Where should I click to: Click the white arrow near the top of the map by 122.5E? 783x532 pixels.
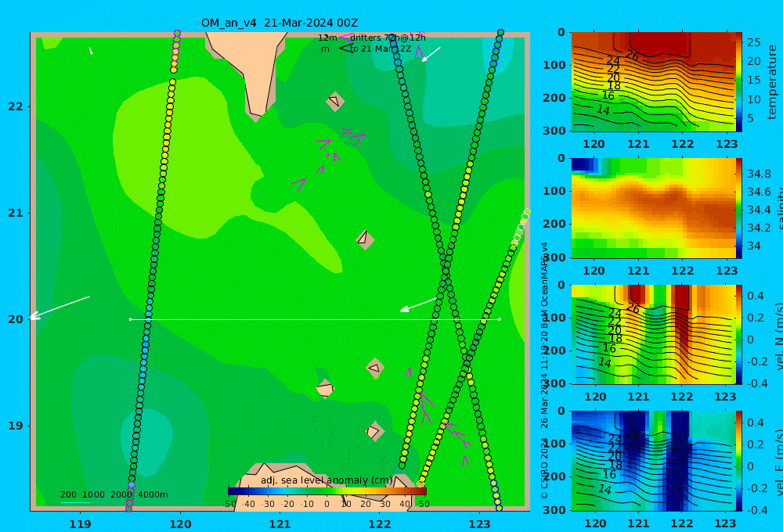coord(431,55)
